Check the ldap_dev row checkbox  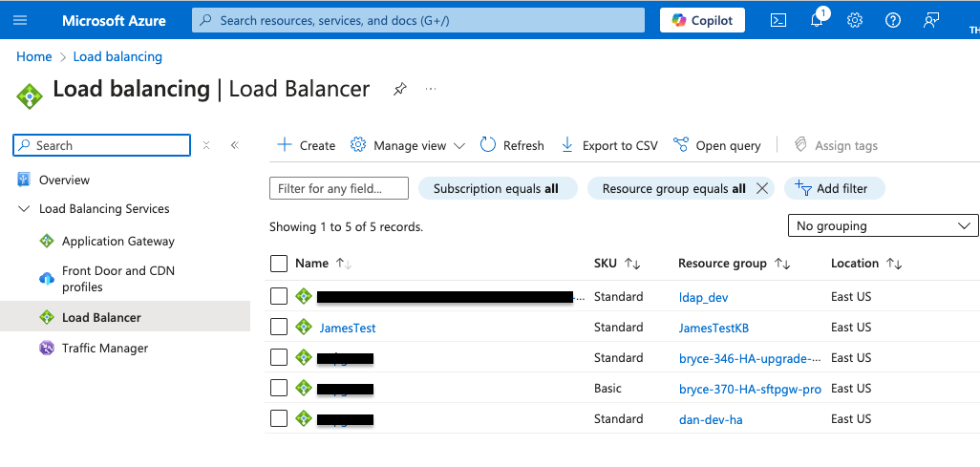pyautogui.click(x=279, y=296)
